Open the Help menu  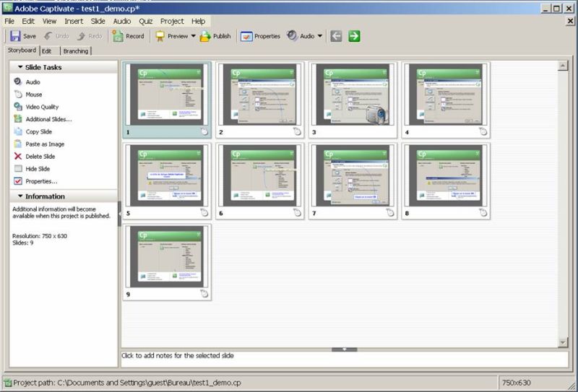coord(198,22)
